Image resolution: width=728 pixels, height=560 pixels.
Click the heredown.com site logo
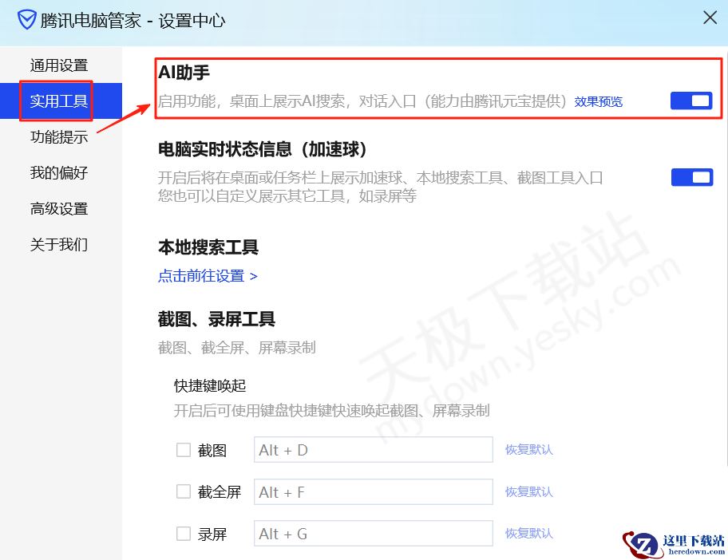pos(675,542)
